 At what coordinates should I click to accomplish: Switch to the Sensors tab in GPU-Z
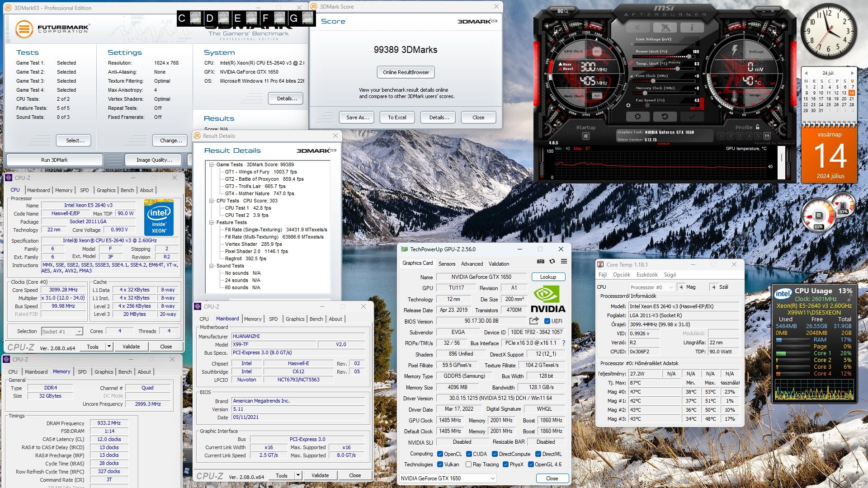pos(447,264)
